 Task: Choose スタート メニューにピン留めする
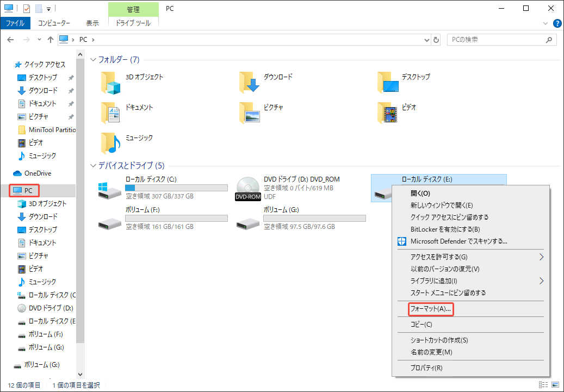448,293
